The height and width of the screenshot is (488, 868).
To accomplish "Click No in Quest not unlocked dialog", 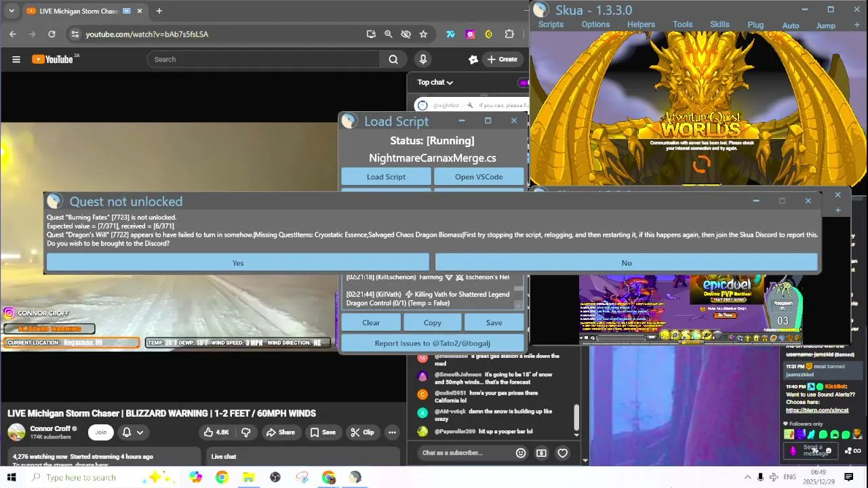I will (627, 263).
